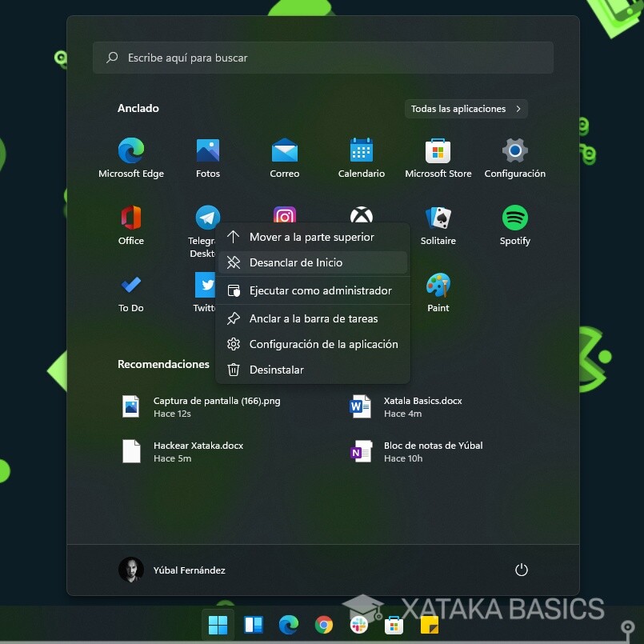This screenshot has height=644, width=644.
Task: Open the Calendario app
Action: click(x=361, y=149)
